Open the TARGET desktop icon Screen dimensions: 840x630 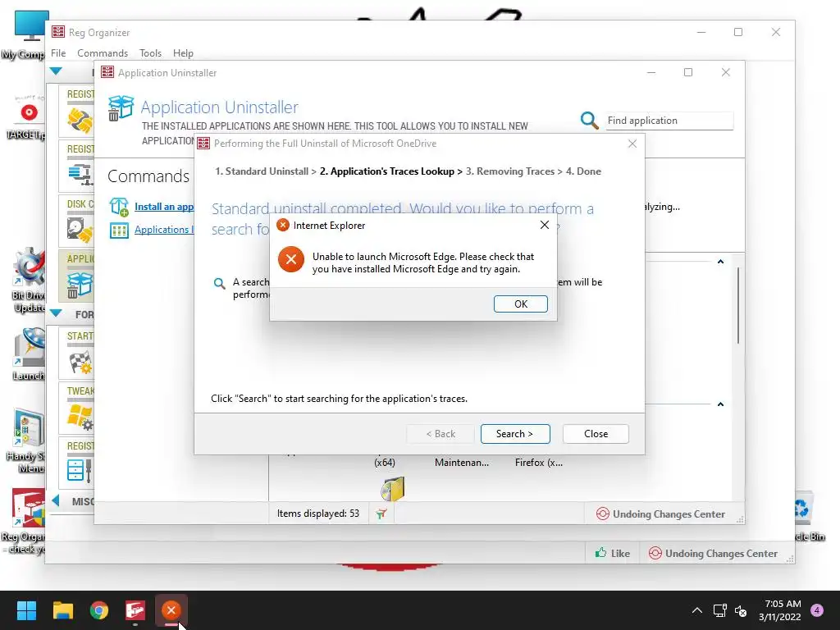pos(27,118)
